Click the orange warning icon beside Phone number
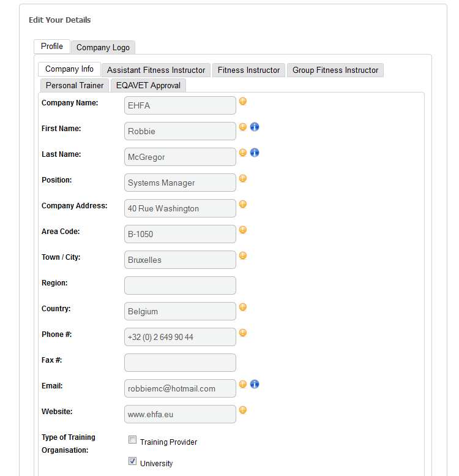Screen dimensions: 459x476 click(242, 333)
